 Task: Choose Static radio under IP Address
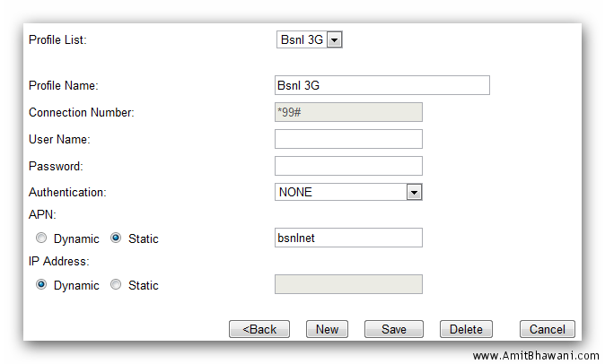click(x=116, y=284)
